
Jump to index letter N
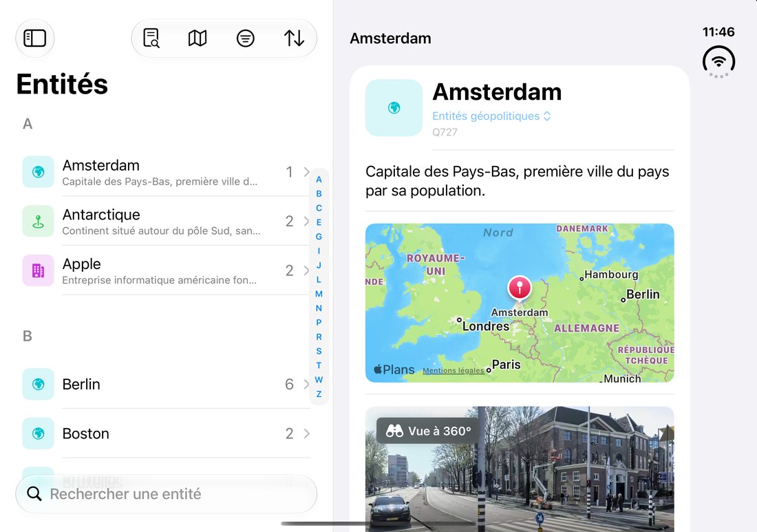[319, 308]
